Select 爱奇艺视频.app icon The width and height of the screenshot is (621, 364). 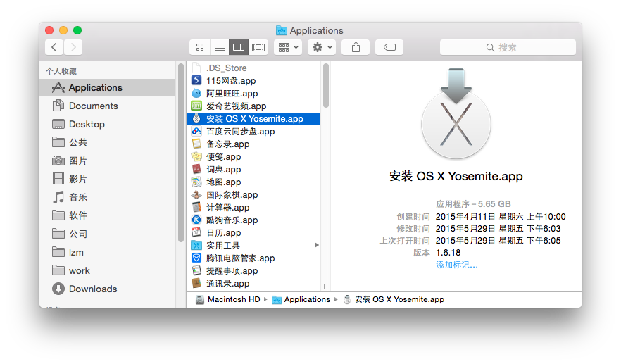(196, 106)
